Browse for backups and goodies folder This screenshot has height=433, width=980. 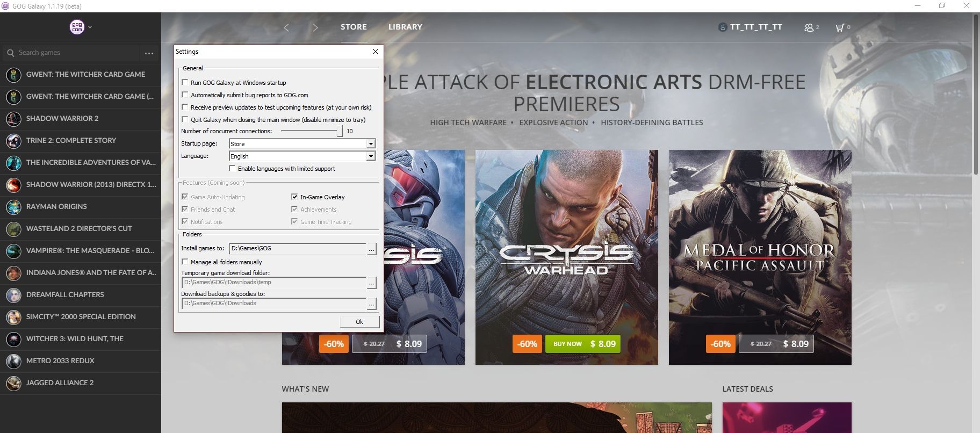[x=371, y=304]
